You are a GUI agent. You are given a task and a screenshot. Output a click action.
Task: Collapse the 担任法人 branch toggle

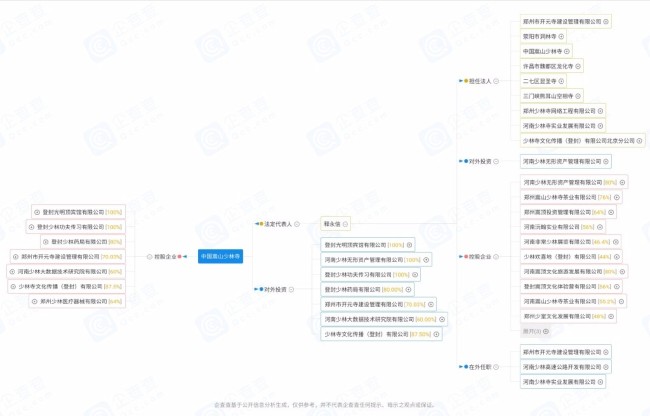click(x=496, y=81)
